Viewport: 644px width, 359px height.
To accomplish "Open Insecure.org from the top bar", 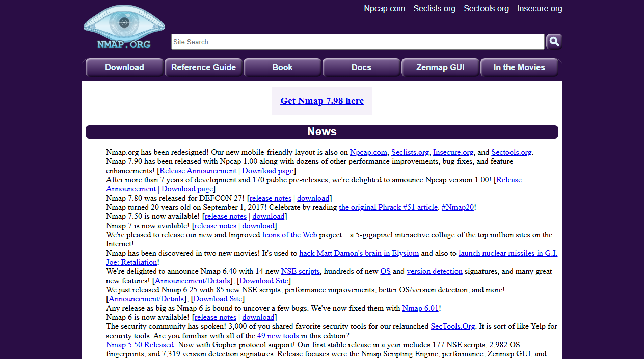I will (540, 8).
